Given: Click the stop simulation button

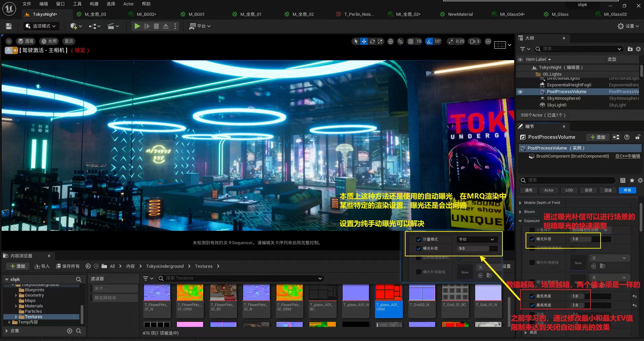Looking at the screenshot, I should tap(156, 26).
